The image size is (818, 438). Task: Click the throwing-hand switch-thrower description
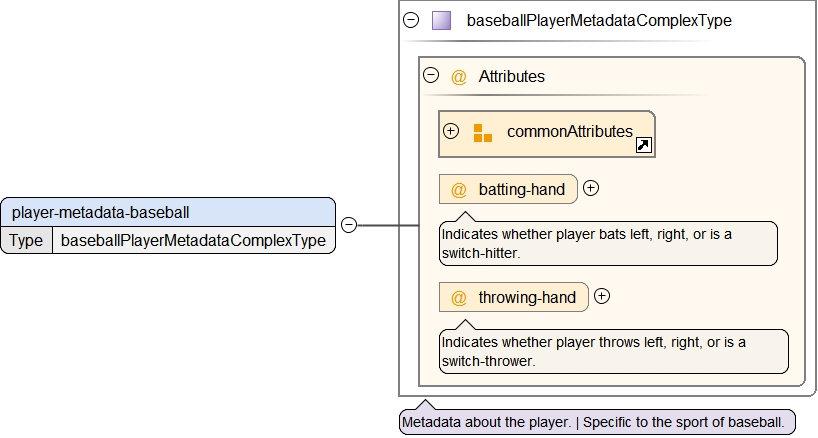coord(613,351)
